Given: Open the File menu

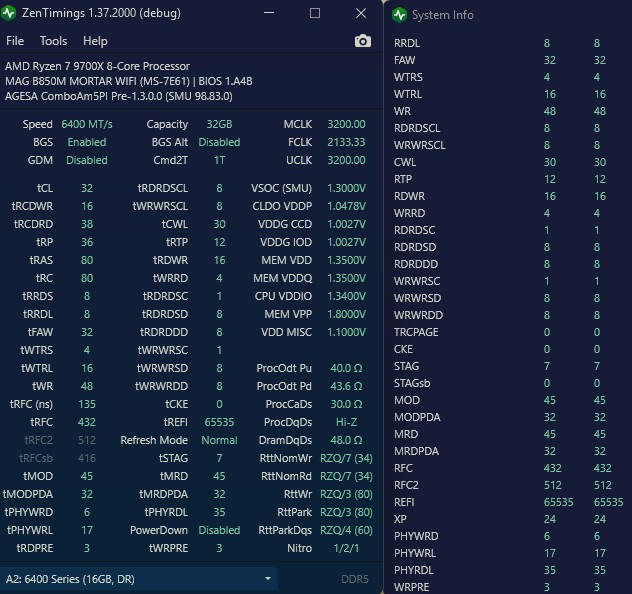Looking at the screenshot, I should [15, 41].
